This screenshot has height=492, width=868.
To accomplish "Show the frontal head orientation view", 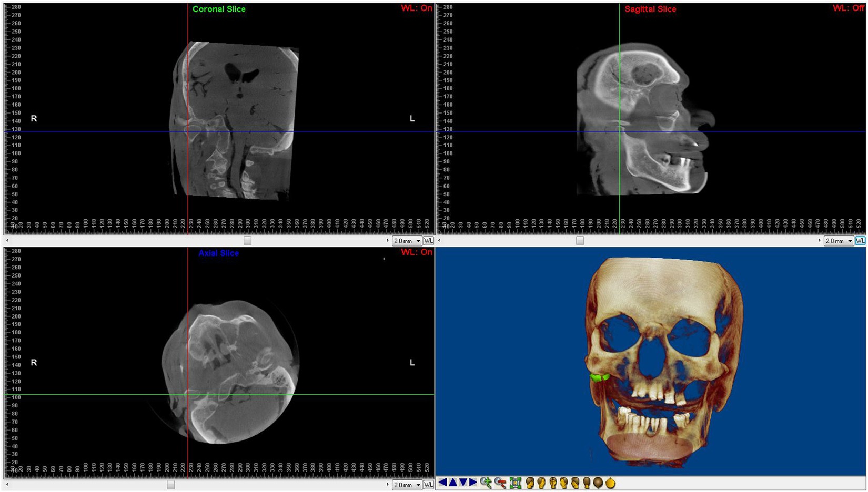I will tap(553, 484).
